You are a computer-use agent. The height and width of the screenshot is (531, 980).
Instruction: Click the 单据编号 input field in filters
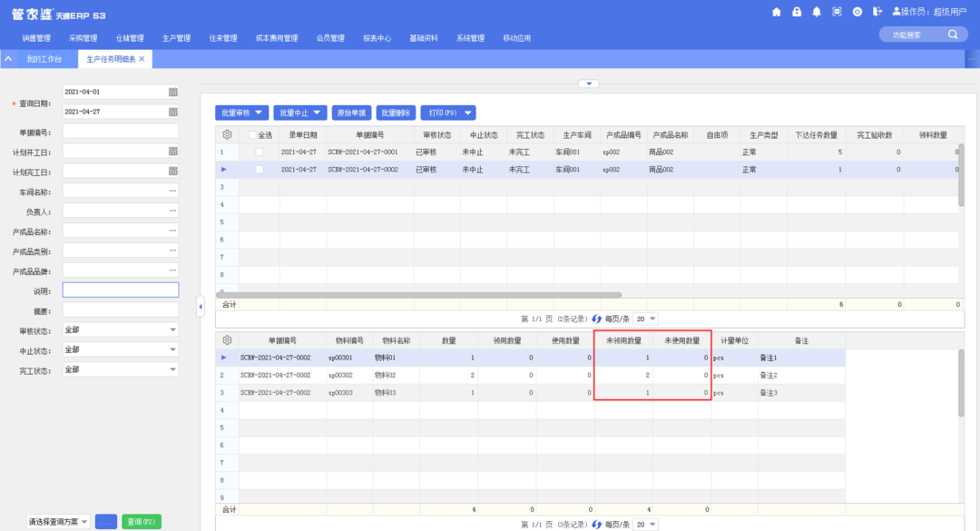point(120,132)
